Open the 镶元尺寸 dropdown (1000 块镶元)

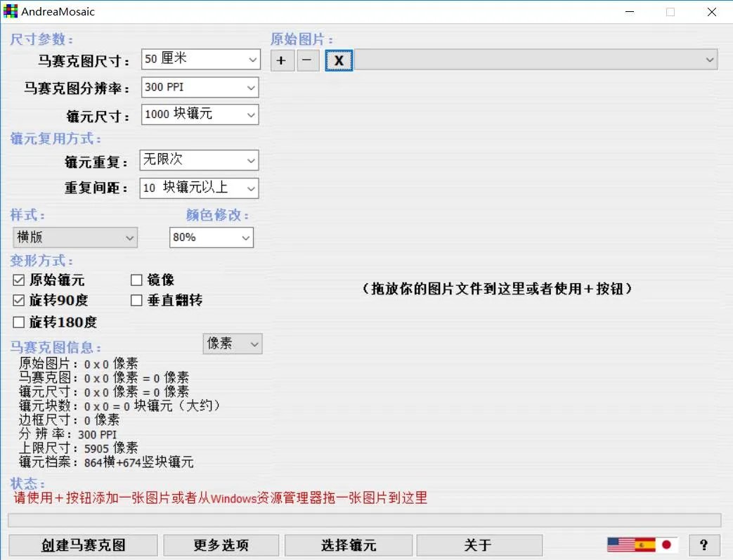[x=200, y=115]
